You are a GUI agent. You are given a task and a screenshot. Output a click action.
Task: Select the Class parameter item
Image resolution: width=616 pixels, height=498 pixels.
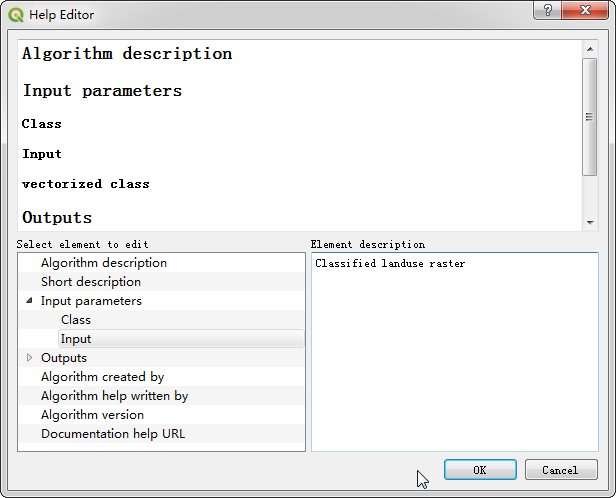[x=76, y=320]
